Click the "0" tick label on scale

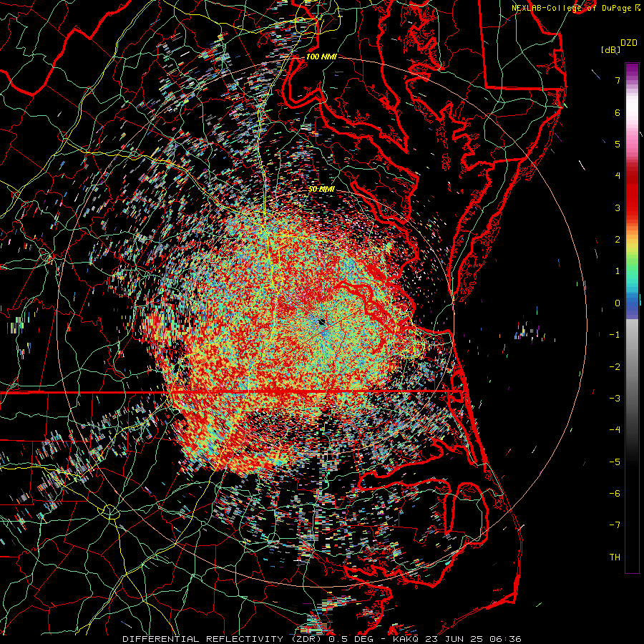coord(618,303)
